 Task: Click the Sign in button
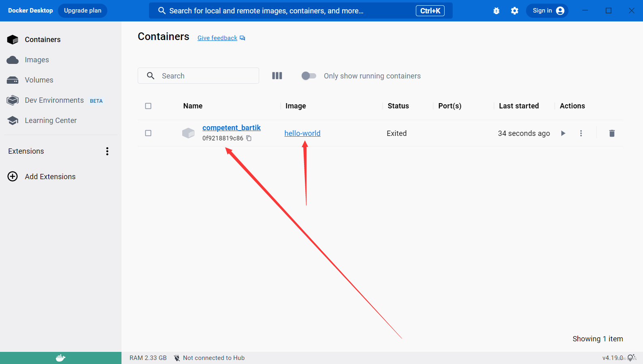coord(547,11)
